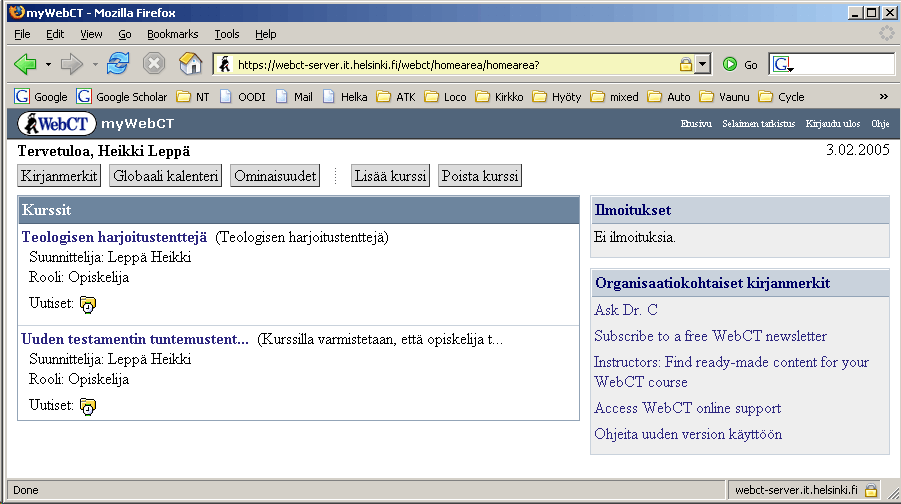This screenshot has height=504, width=901.
Task: Go to the Home page icon
Action: tap(190, 64)
